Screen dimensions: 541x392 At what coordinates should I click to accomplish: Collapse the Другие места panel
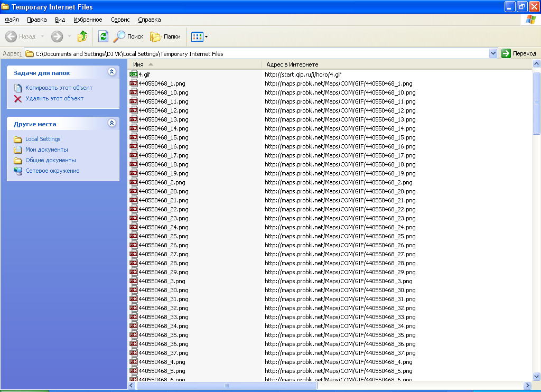coord(111,123)
